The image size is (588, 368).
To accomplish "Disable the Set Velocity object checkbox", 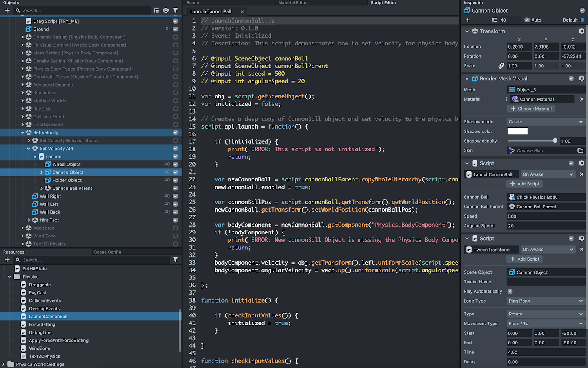I will click(x=175, y=132).
